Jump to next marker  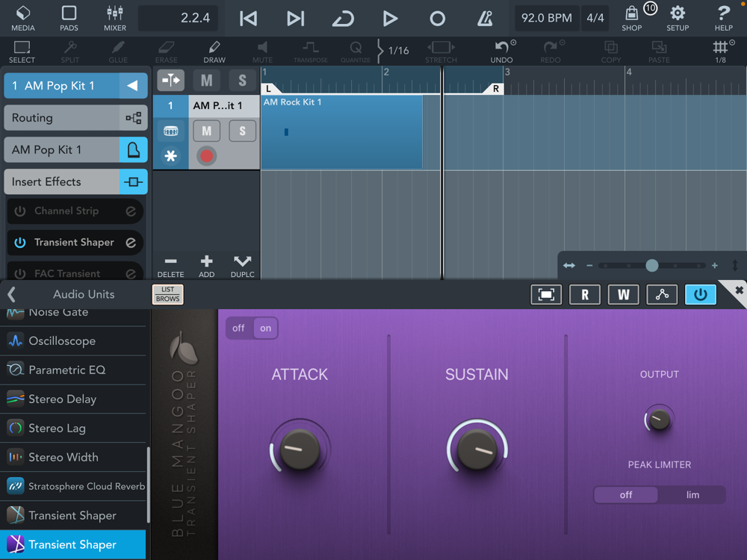pyautogui.click(x=295, y=19)
